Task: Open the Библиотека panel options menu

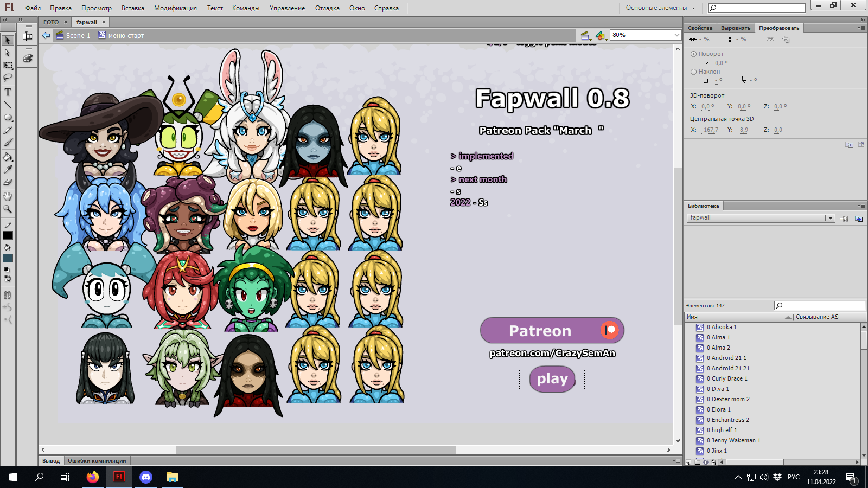Action: (861, 206)
